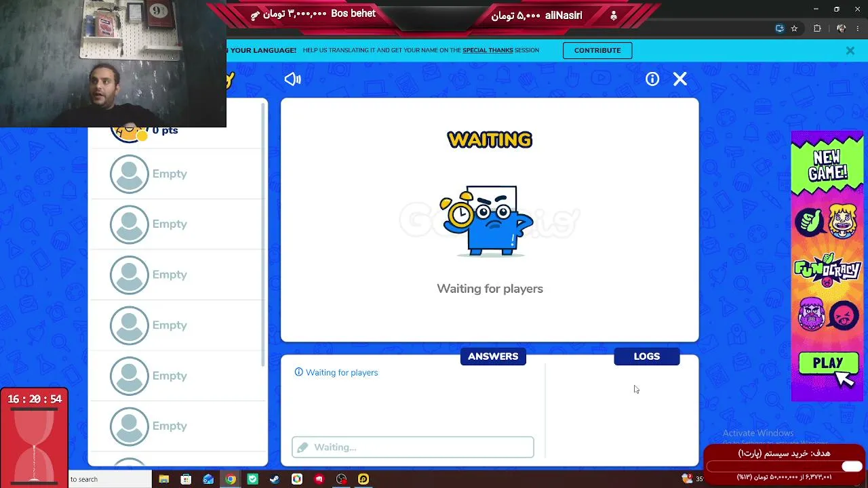Click the taskbar search box

point(110,479)
